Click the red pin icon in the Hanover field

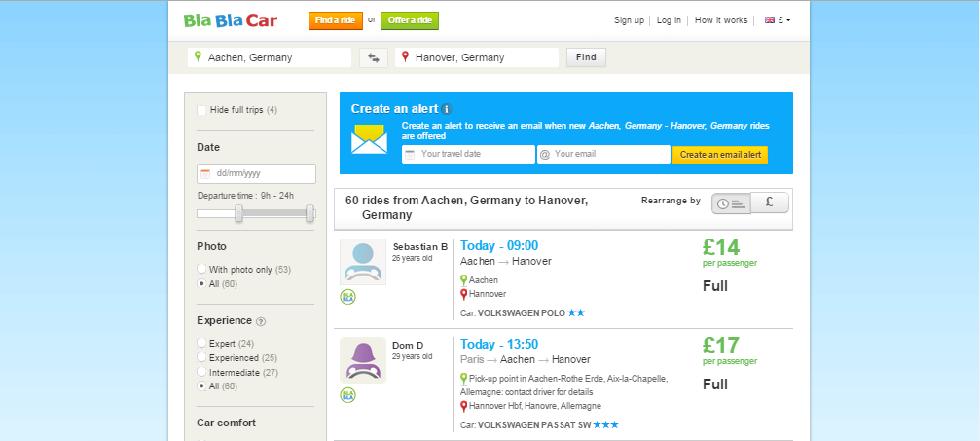(405, 56)
